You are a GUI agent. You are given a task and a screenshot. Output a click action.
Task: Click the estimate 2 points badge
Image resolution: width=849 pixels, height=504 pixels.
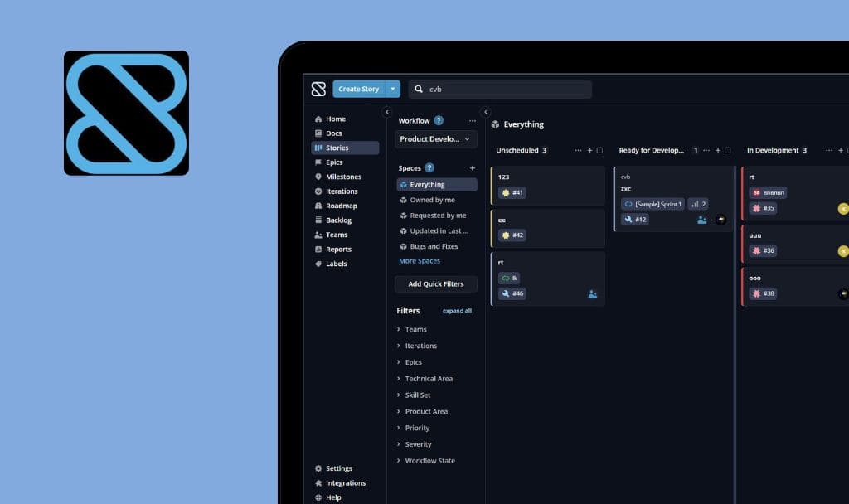(x=698, y=204)
